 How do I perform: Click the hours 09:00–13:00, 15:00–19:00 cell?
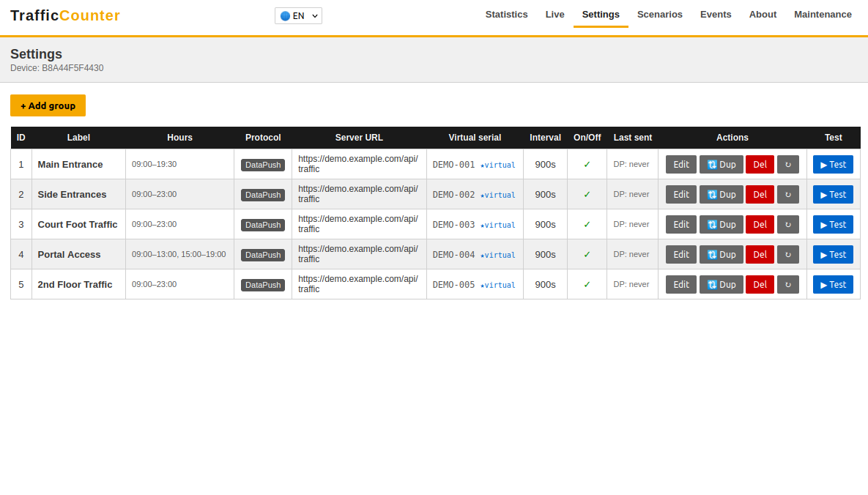[x=179, y=255]
